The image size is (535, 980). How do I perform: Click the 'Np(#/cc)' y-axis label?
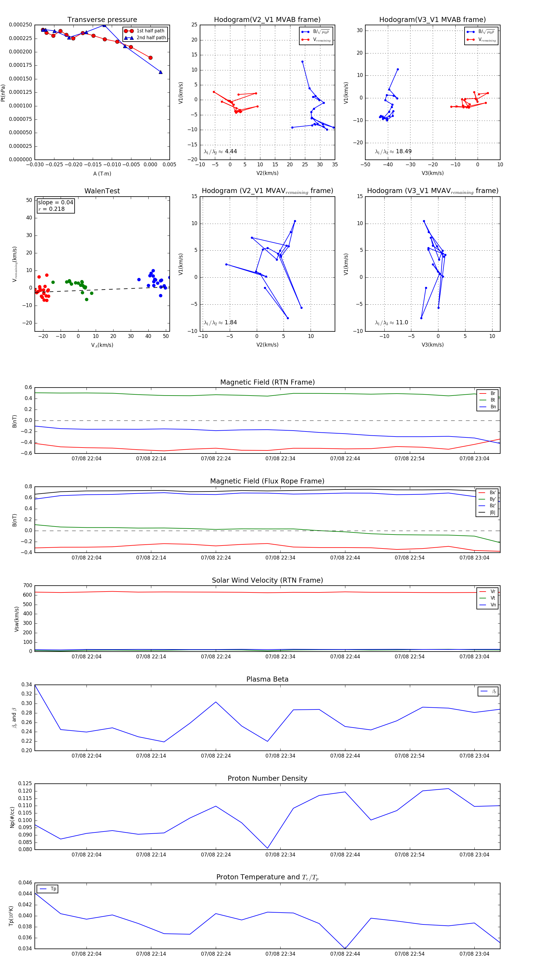click(12, 817)
